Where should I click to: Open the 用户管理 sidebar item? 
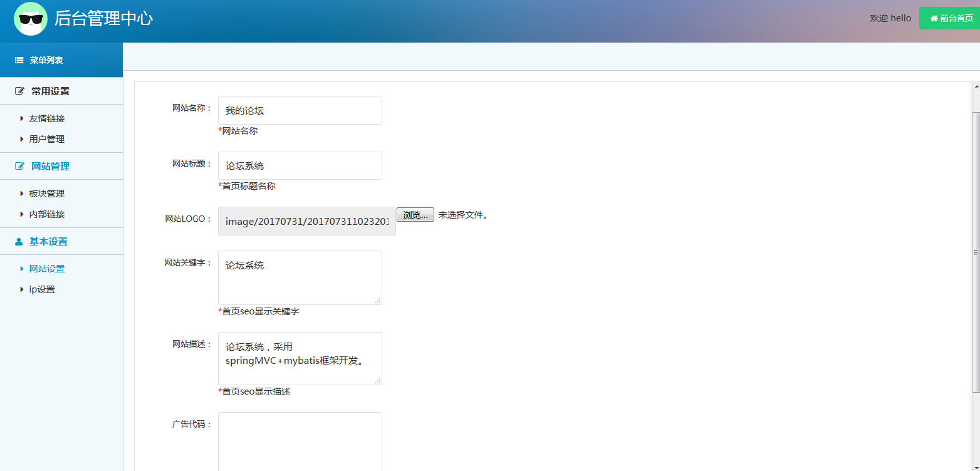(x=46, y=139)
